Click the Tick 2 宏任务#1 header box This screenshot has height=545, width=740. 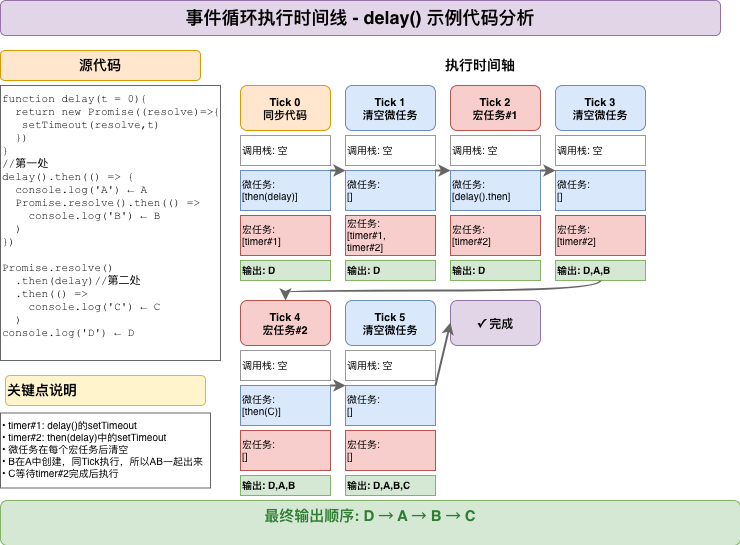[495, 108]
